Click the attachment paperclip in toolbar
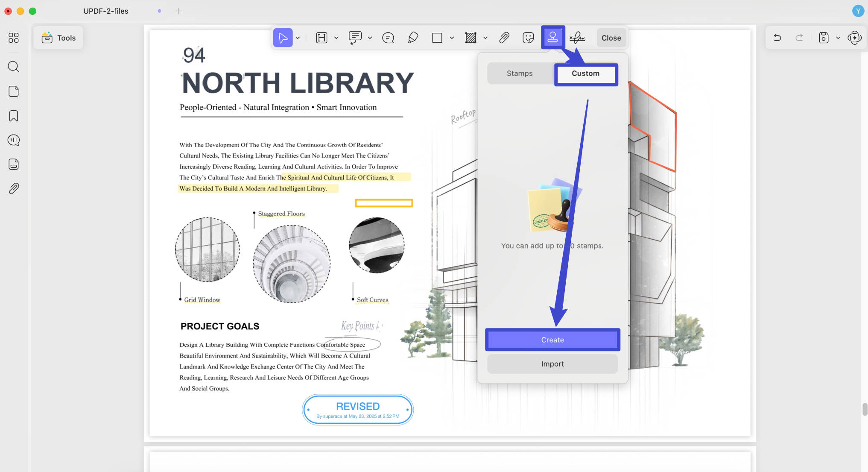 [504, 38]
